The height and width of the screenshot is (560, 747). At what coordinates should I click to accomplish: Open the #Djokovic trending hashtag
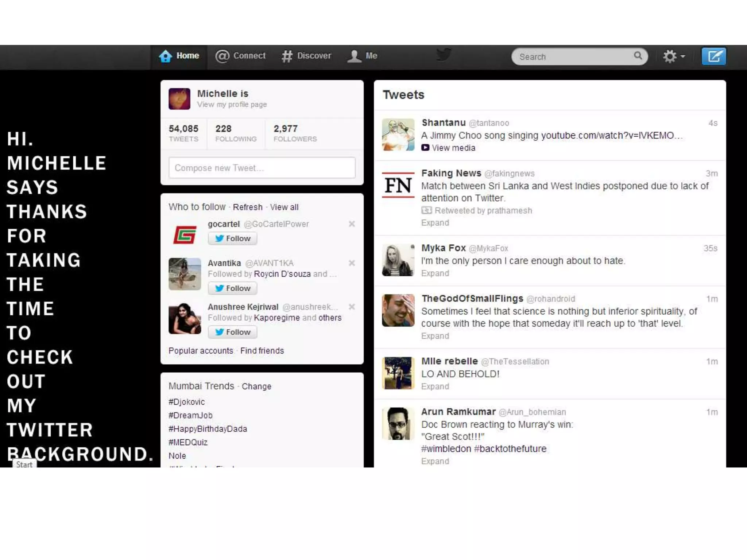pyautogui.click(x=186, y=402)
